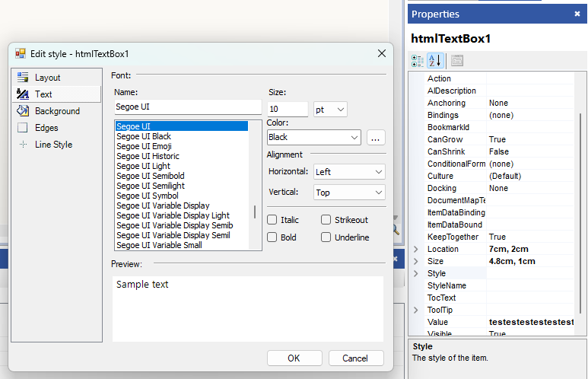Image resolution: width=588 pixels, height=379 pixels.
Task: Check the Bold option
Action: click(x=272, y=237)
